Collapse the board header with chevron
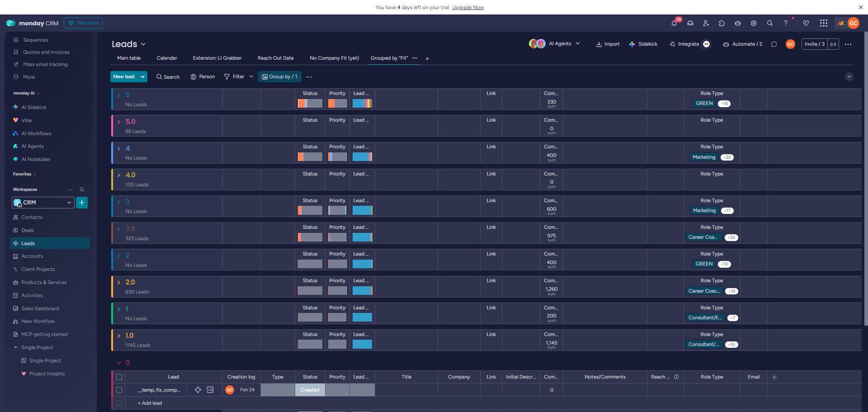 click(x=849, y=77)
